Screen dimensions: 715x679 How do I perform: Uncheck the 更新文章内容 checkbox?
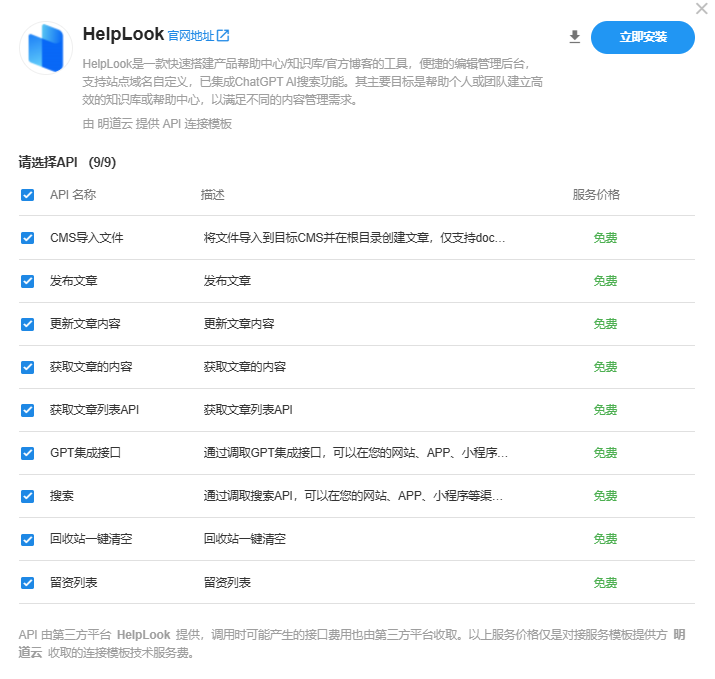pyautogui.click(x=27, y=324)
